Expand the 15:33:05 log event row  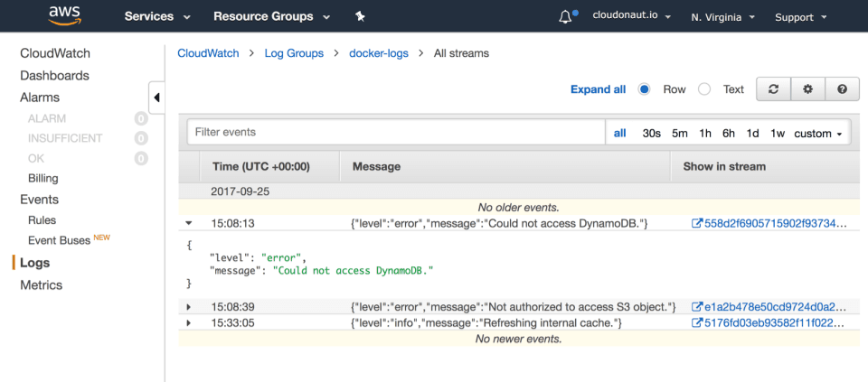(x=189, y=323)
